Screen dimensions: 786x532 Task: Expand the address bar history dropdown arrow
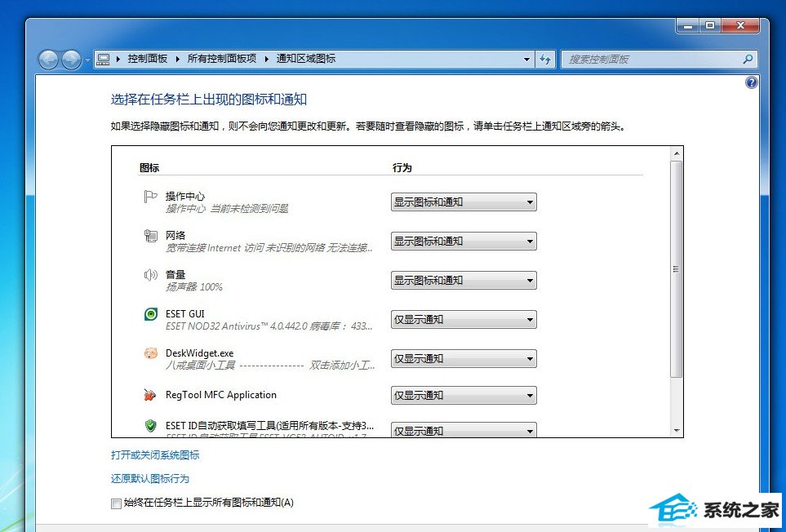(x=526, y=59)
